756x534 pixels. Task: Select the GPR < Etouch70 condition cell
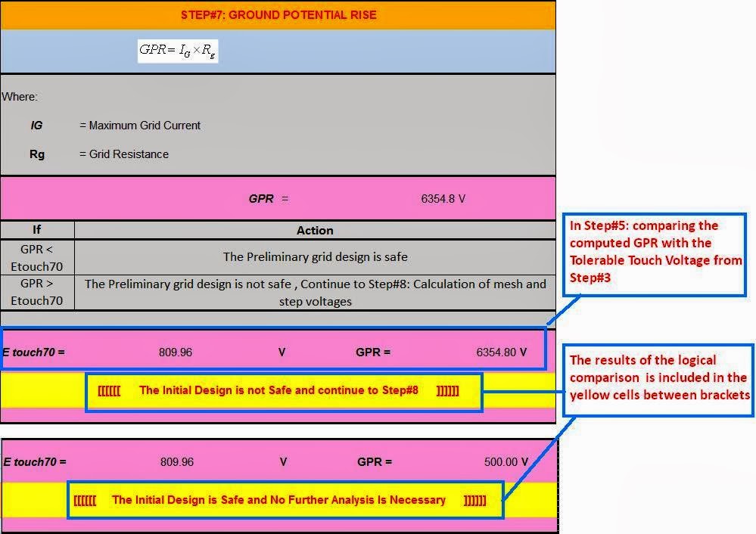coord(36,257)
